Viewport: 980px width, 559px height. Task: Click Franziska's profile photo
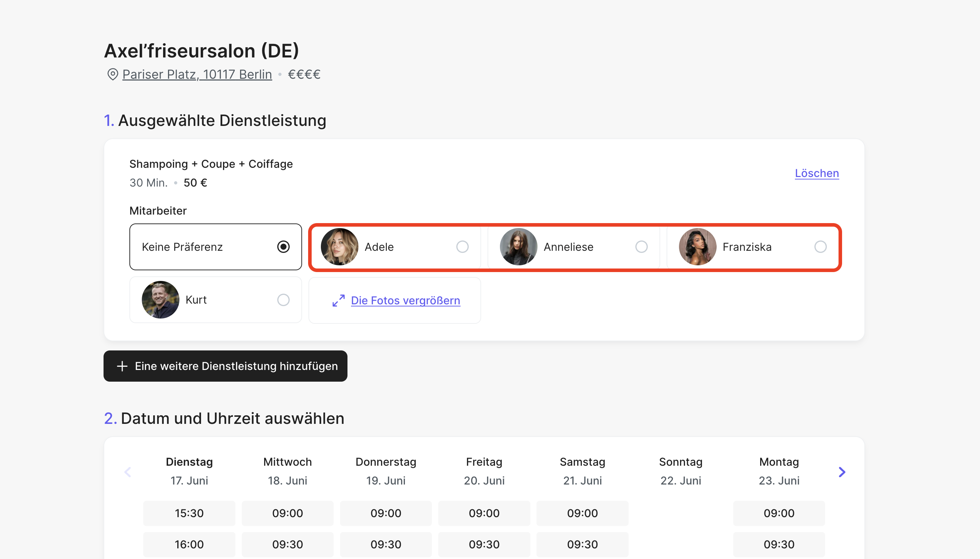coord(697,247)
